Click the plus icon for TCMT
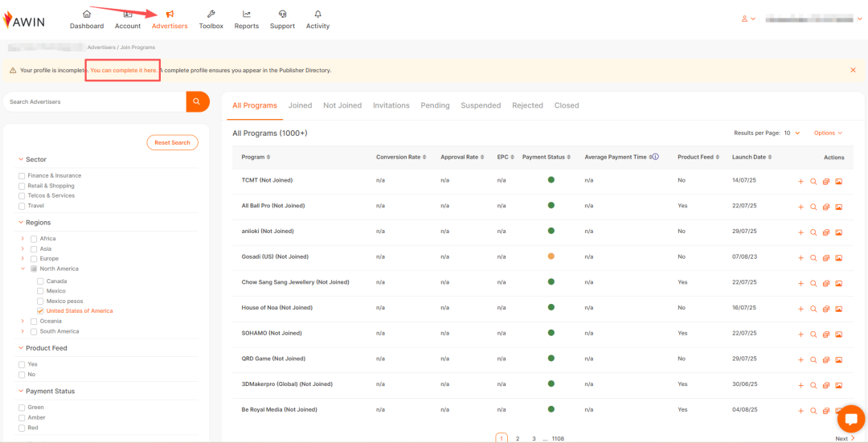 click(800, 182)
